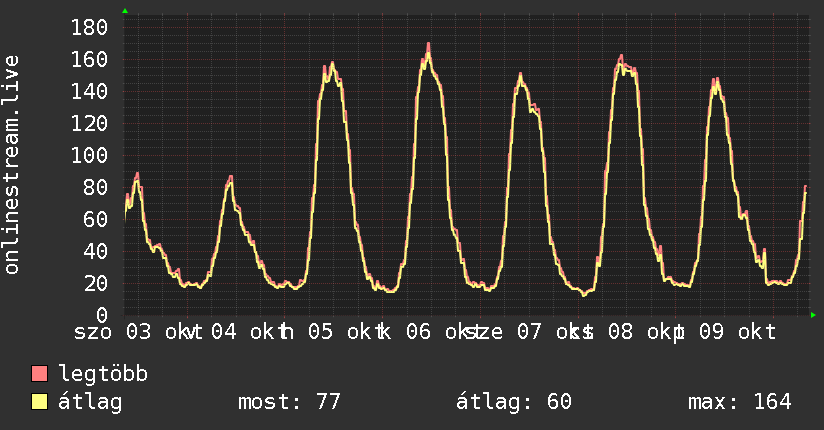Select the átlag legend label beside yellow swatch
The image size is (824, 430).
tap(90, 402)
